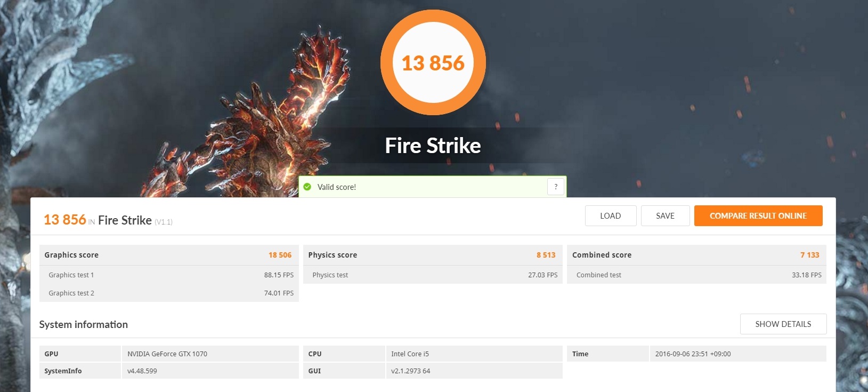Viewport: 868px width, 392px height.
Task: Click the Time label cell
Action: click(x=608, y=354)
